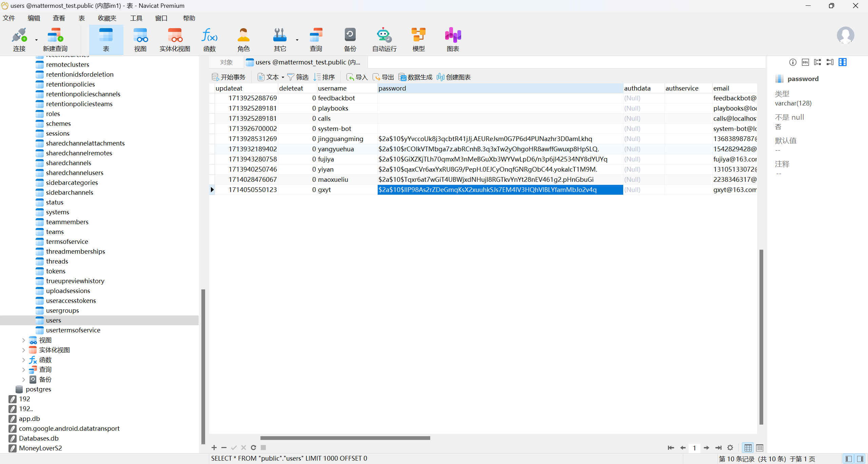Switch to the 对象 tab
The width and height of the screenshot is (868, 464).
[x=226, y=62]
